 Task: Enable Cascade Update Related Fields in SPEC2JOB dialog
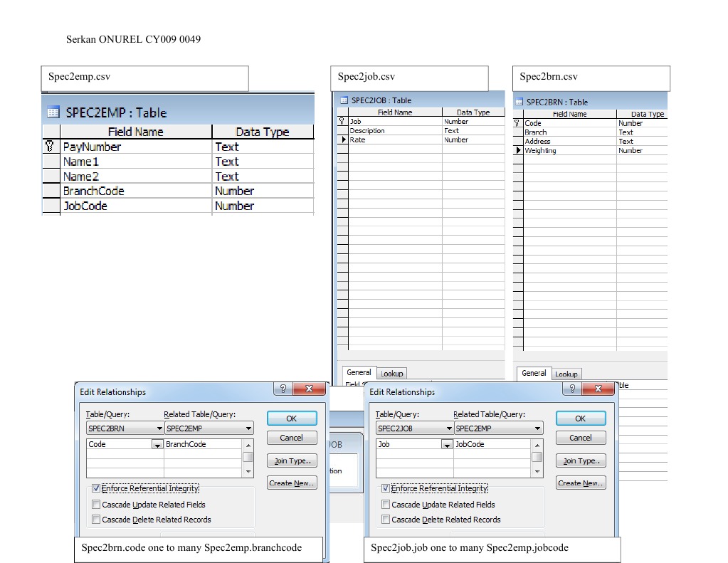click(x=386, y=505)
